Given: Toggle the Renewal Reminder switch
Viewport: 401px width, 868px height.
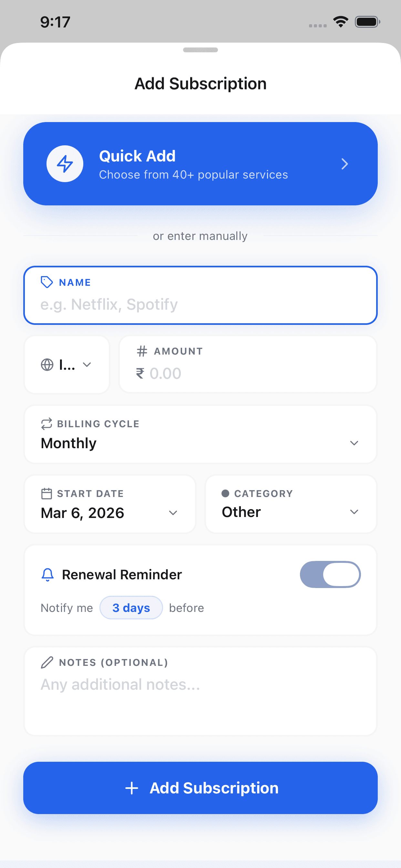Looking at the screenshot, I should coord(330,574).
